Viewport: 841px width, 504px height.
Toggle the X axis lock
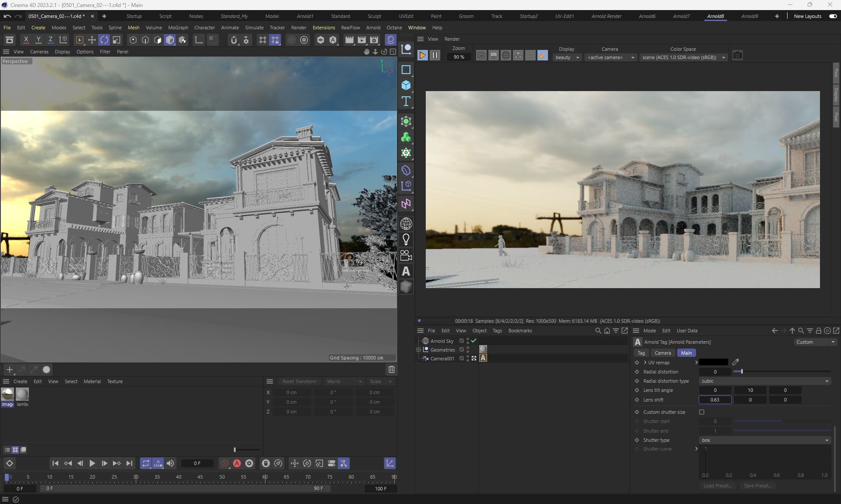coord(26,40)
